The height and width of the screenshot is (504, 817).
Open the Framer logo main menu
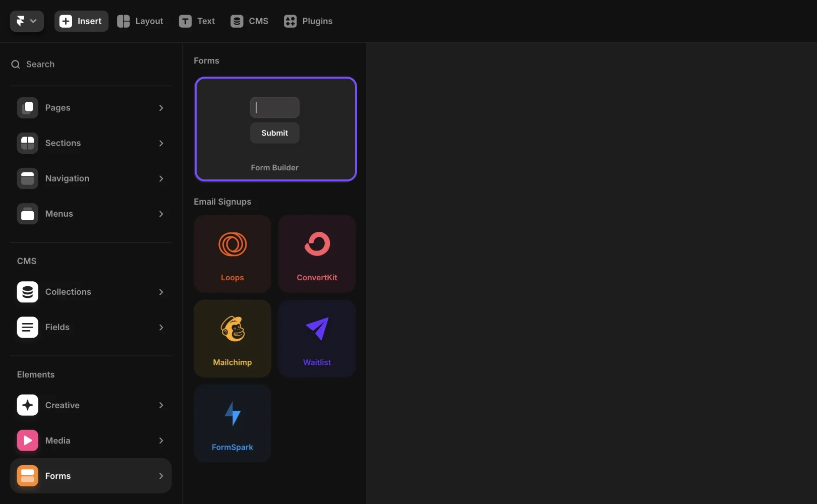point(27,21)
